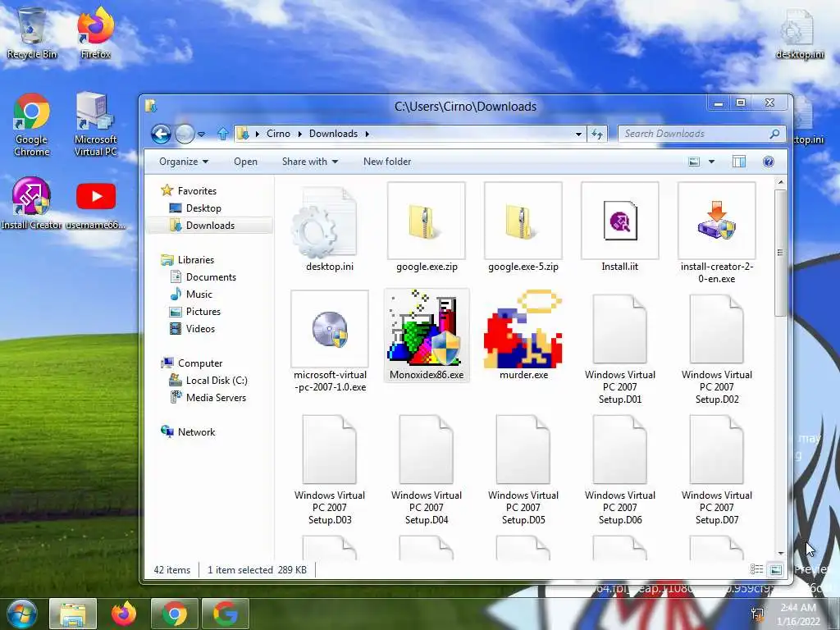Select install-creator-2-0-en.exe
840x630 pixels.
[x=717, y=234]
